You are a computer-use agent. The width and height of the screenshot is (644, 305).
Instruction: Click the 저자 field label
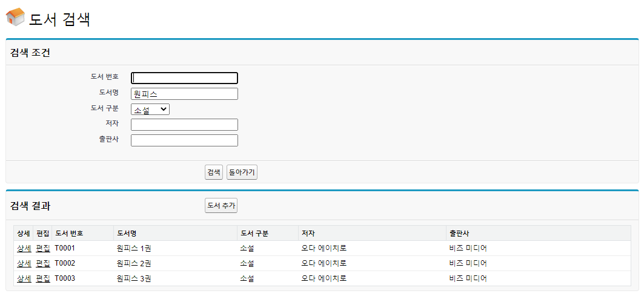coord(112,123)
